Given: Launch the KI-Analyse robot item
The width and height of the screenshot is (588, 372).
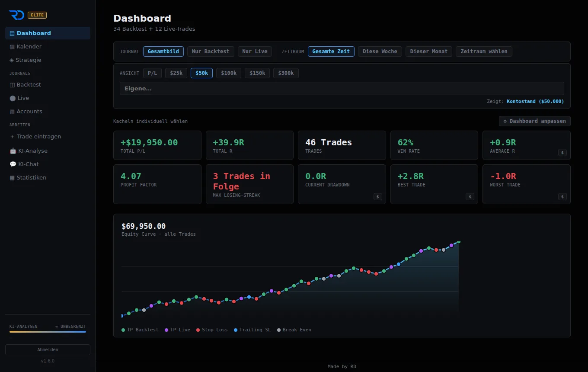Looking at the screenshot, I should (x=48, y=151).
